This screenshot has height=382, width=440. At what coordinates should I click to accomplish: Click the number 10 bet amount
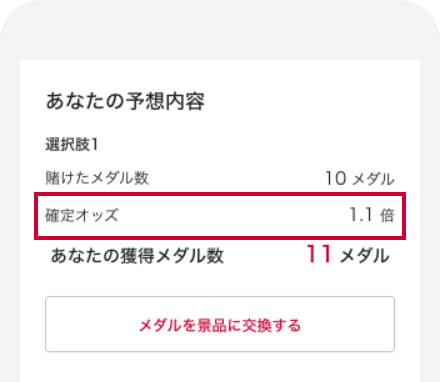click(336, 178)
